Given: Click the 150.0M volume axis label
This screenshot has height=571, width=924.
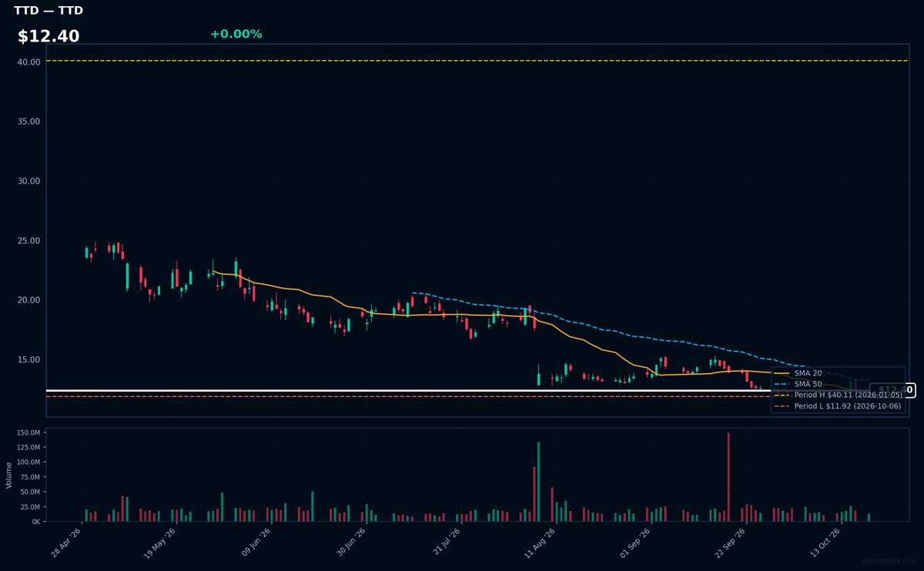Looking at the screenshot, I should tap(28, 433).
